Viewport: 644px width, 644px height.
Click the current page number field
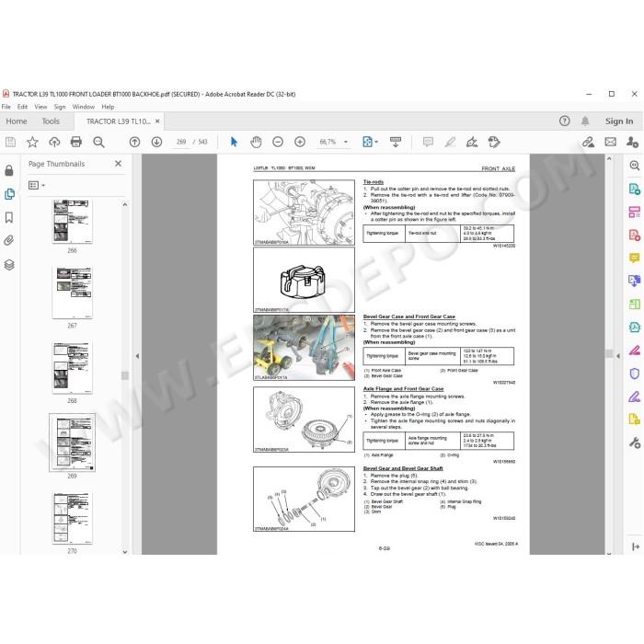point(181,142)
